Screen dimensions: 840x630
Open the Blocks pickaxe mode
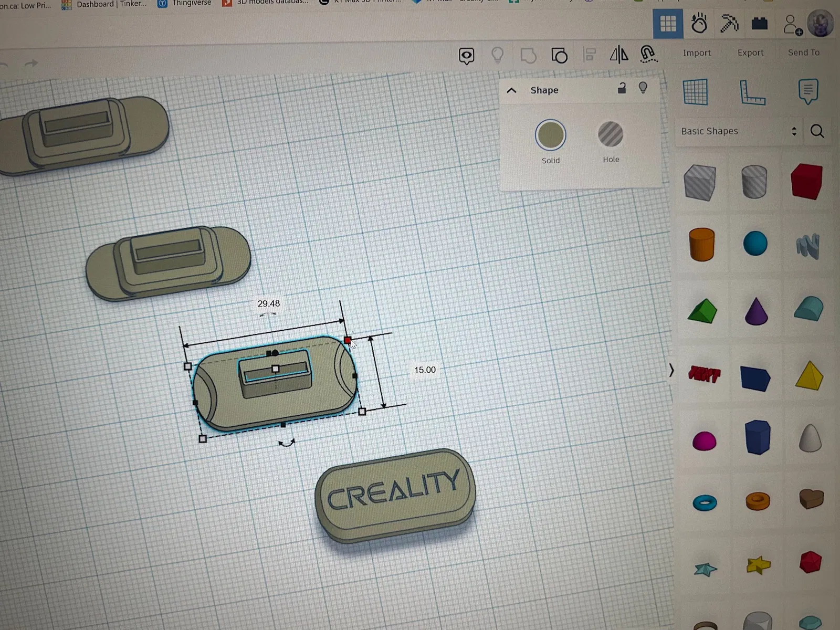[x=729, y=24]
